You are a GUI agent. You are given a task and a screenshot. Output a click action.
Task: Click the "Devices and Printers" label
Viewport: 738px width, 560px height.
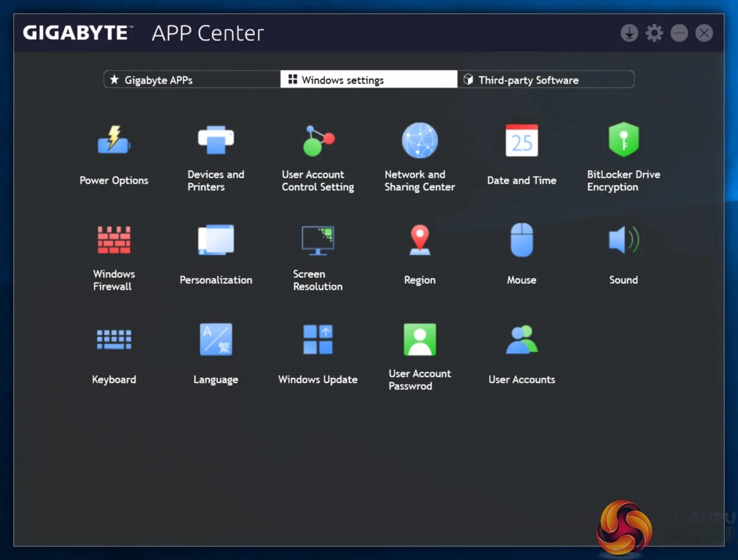(x=216, y=181)
